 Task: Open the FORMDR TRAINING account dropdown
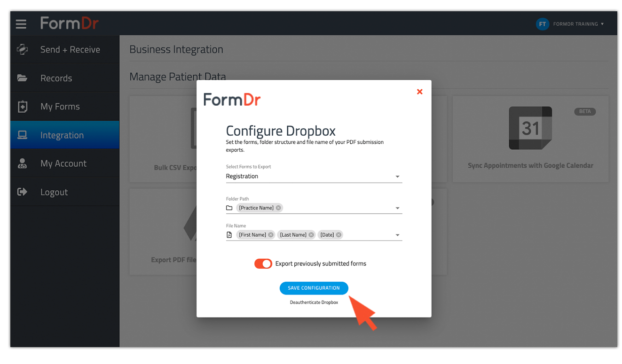pos(578,24)
